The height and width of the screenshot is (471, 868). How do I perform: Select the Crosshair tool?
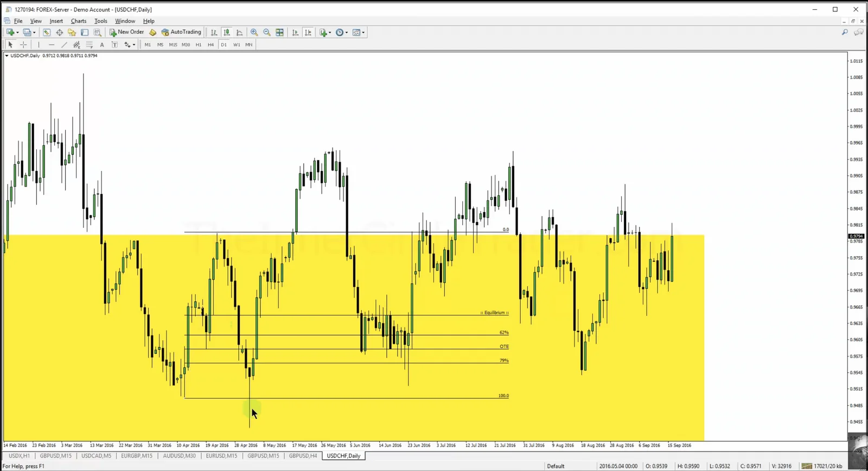click(x=23, y=45)
